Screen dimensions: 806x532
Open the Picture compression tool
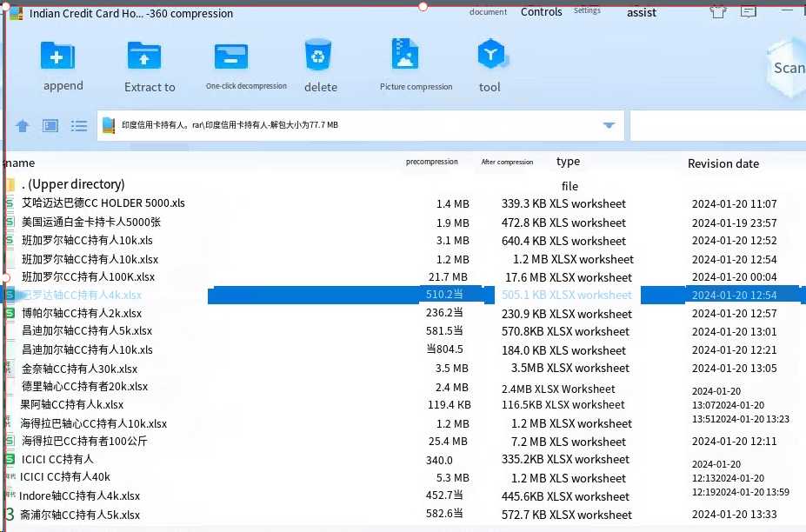click(404, 53)
